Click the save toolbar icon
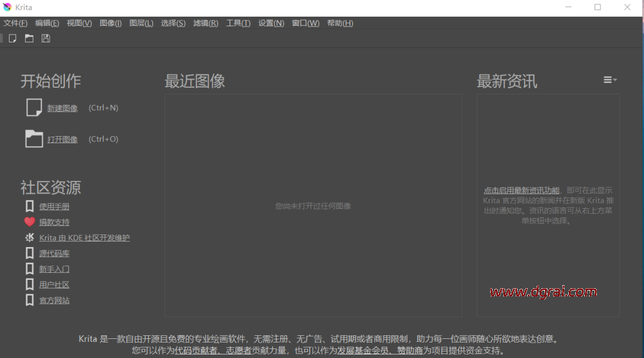The image size is (644, 358). pos(45,38)
